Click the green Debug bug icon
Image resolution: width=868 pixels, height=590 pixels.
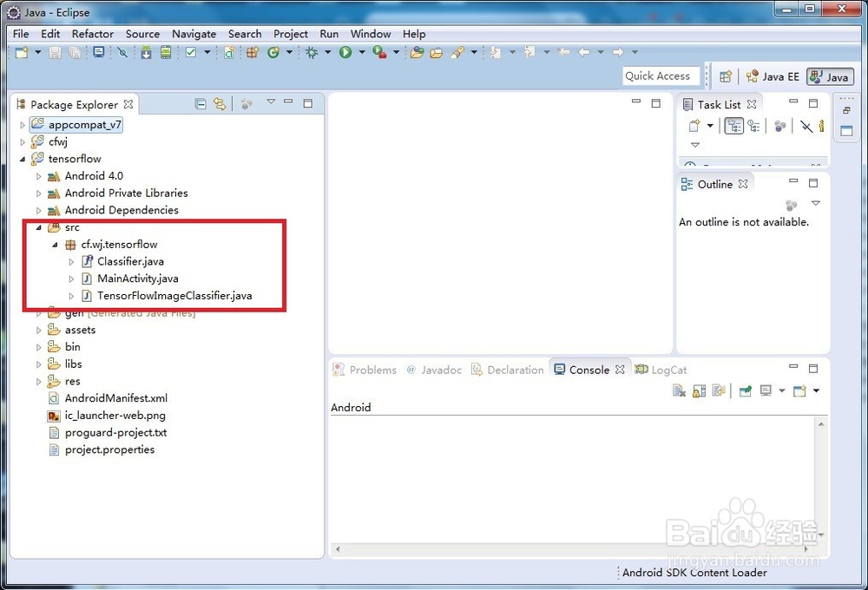(312, 53)
